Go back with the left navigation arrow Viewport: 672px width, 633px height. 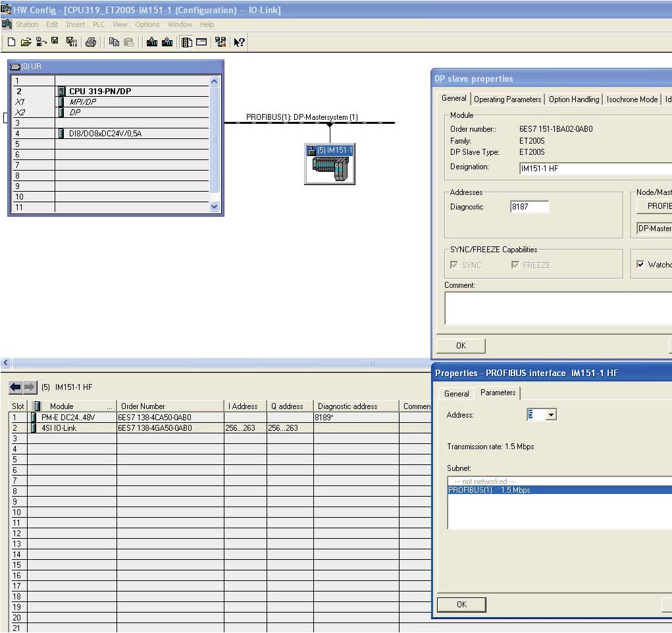(x=15, y=387)
